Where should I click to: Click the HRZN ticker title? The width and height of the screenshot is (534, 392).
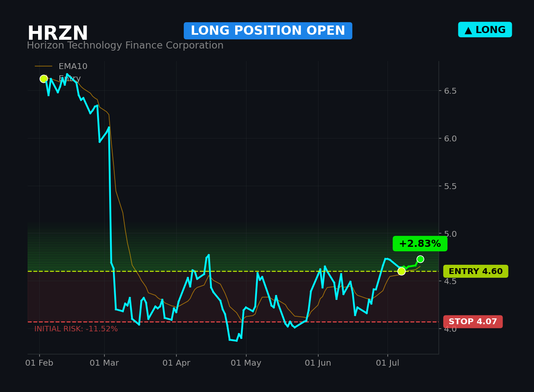tap(58, 34)
